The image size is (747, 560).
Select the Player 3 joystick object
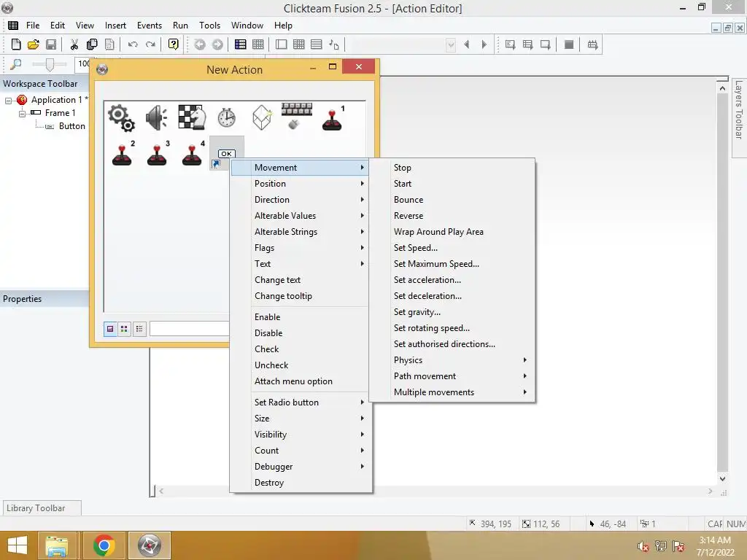pyautogui.click(x=158, y=153)
